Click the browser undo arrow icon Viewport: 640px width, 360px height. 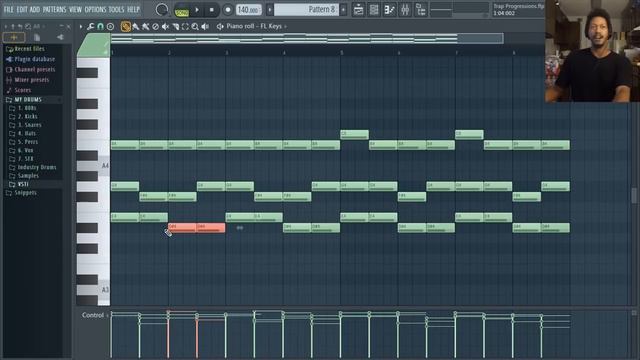click(20, 27)
